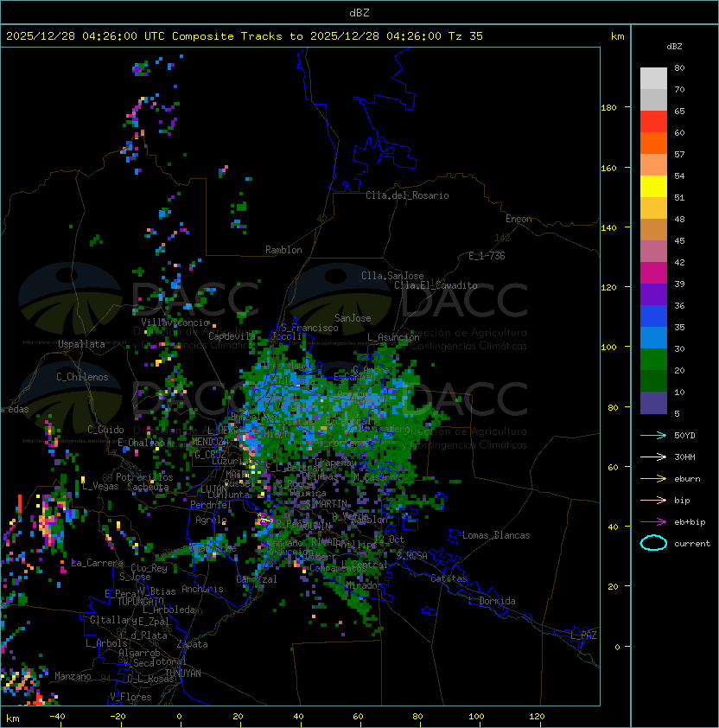The height and width of the screenshot is (728, 719).
Task: Select the orange 57-60 dBZ color band
Action: coord(653,143)
